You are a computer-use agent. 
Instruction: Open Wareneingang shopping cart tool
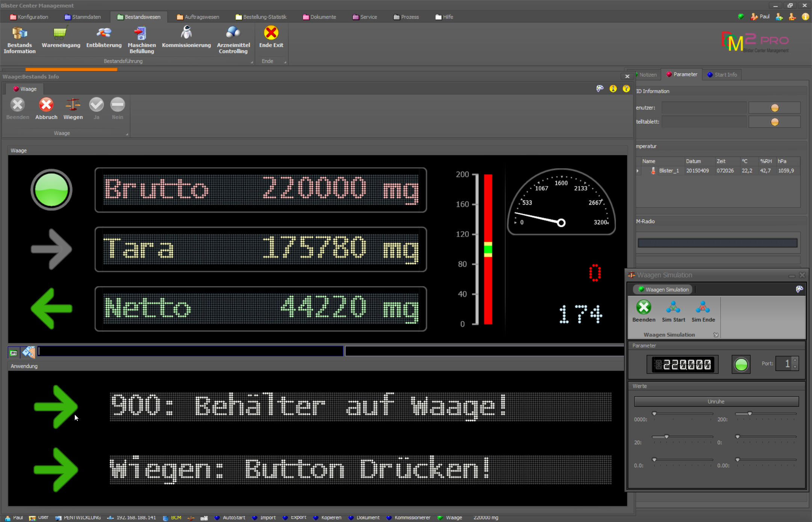click(x=61, y=34)
